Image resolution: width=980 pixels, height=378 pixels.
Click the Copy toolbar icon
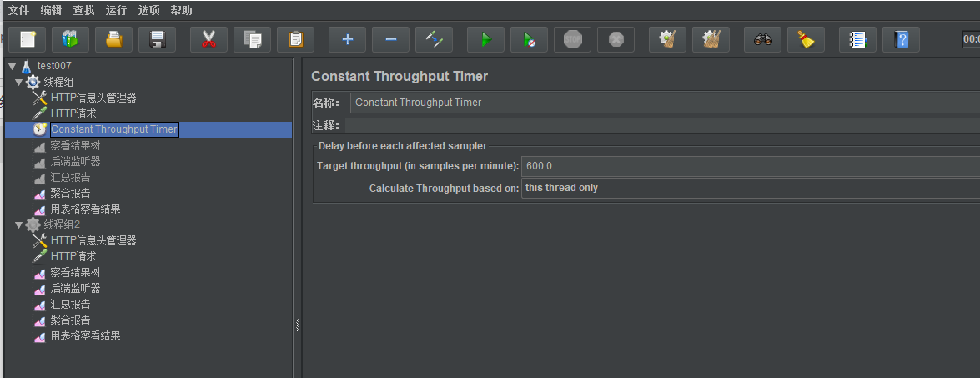pyautogui.click(x=253, y=40)
